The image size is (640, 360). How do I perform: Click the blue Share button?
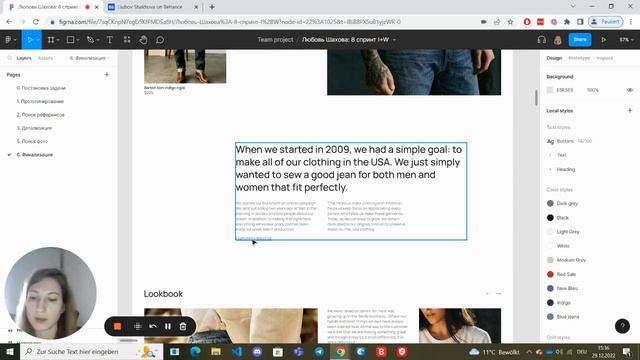click(580, 40)
